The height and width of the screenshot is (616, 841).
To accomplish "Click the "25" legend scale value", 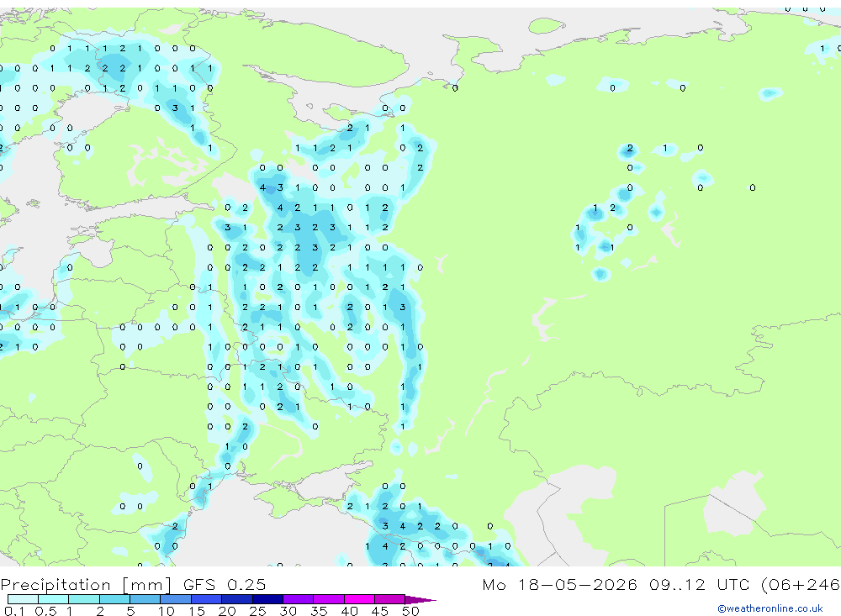I will 257,611.
